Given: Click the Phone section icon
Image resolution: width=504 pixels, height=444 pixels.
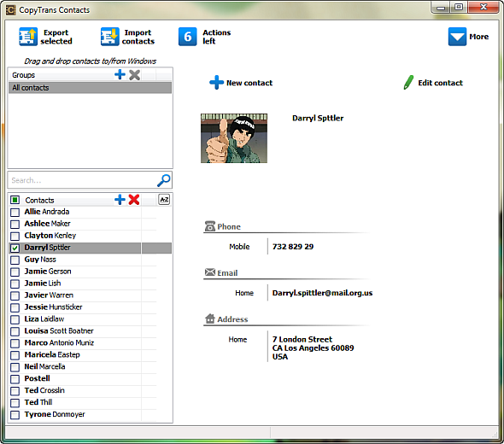Looking at the screenshot, I should tap(210, 226).
